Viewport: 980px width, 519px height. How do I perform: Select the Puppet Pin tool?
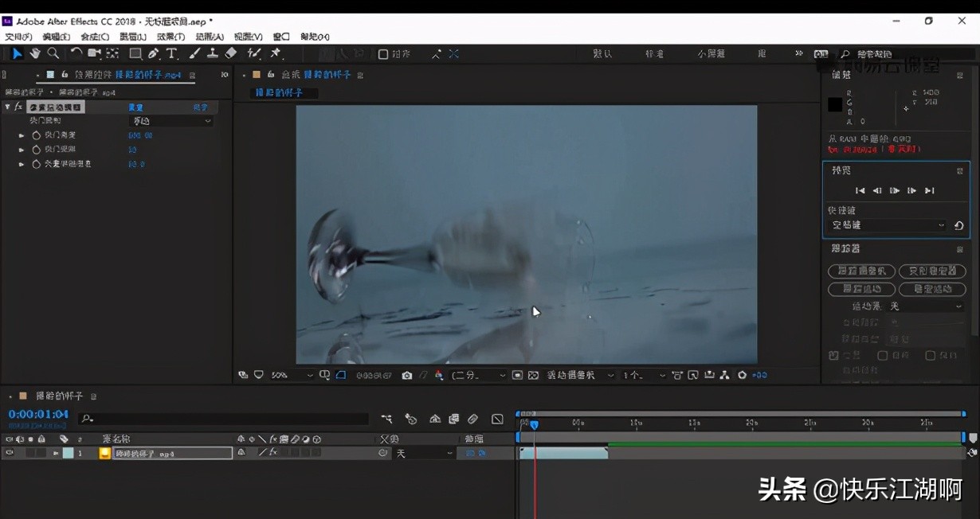click(276, 53)
